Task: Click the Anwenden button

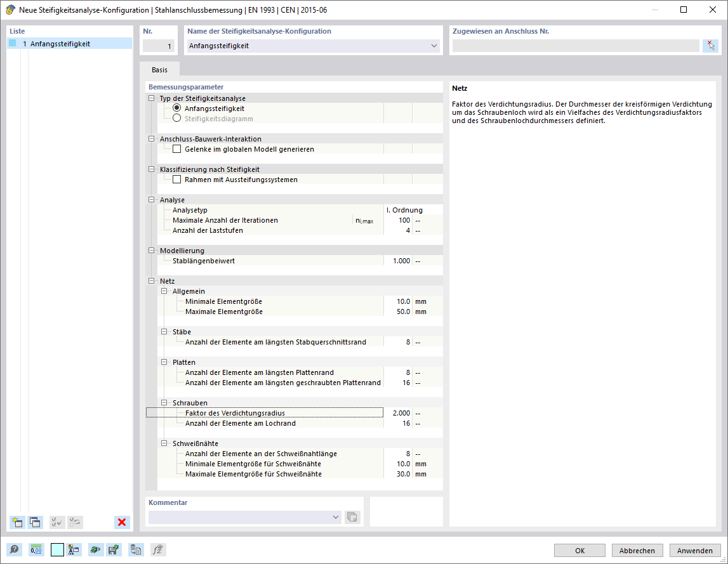Action: coord(694,551)
